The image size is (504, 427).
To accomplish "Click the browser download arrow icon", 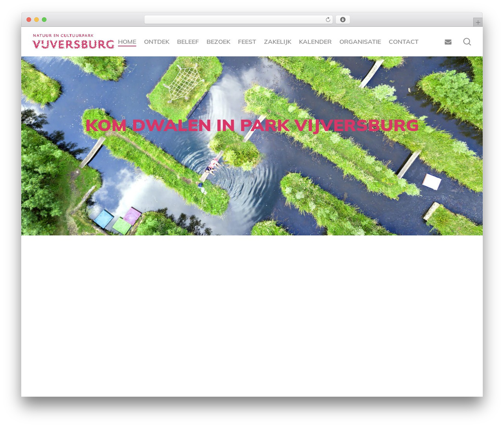I will pyautogui.click(x=343, y=20).
